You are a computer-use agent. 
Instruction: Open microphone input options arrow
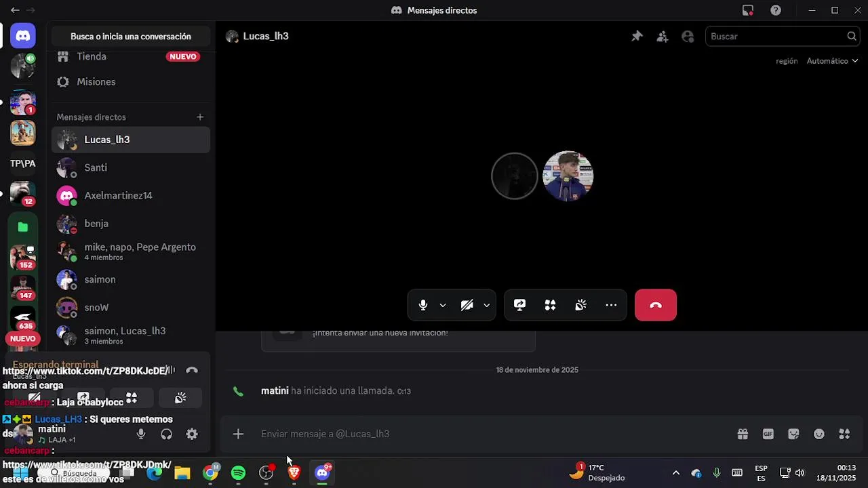[x=443, y=305]
